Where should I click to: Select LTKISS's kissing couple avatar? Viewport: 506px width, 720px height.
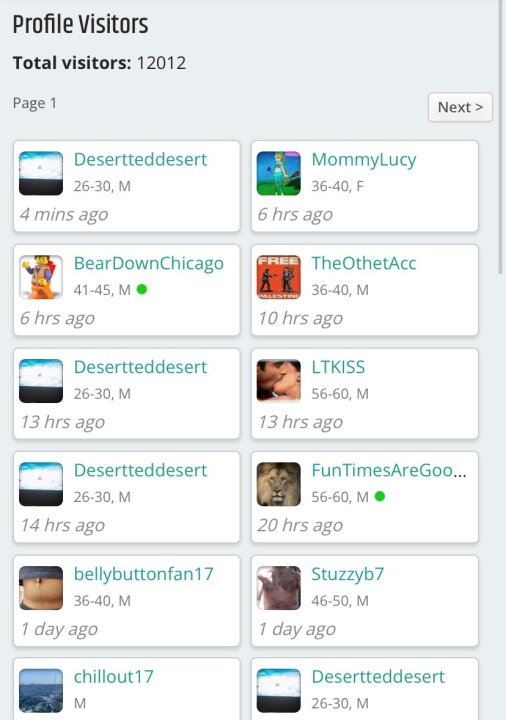click(x=278, y=381)
